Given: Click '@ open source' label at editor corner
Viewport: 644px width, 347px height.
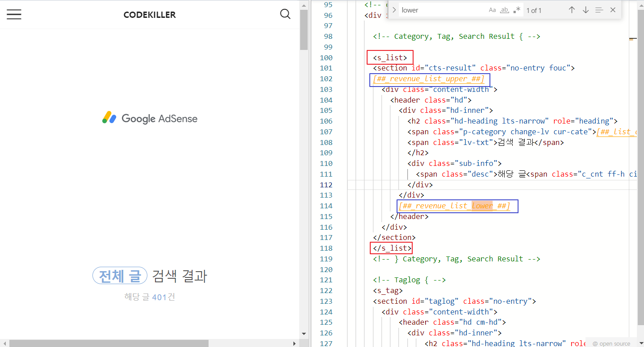Looking at the screenshot, I should (x=611, y=343).
